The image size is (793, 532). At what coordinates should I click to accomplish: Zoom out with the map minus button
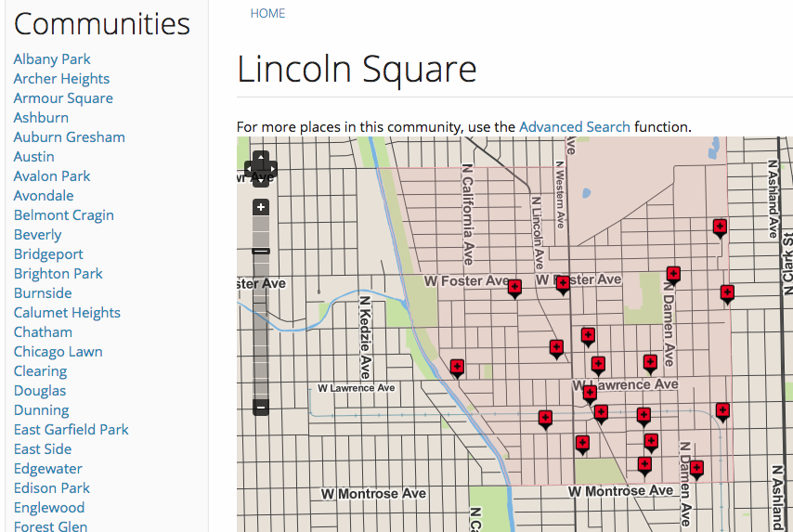tap(261, 407)
